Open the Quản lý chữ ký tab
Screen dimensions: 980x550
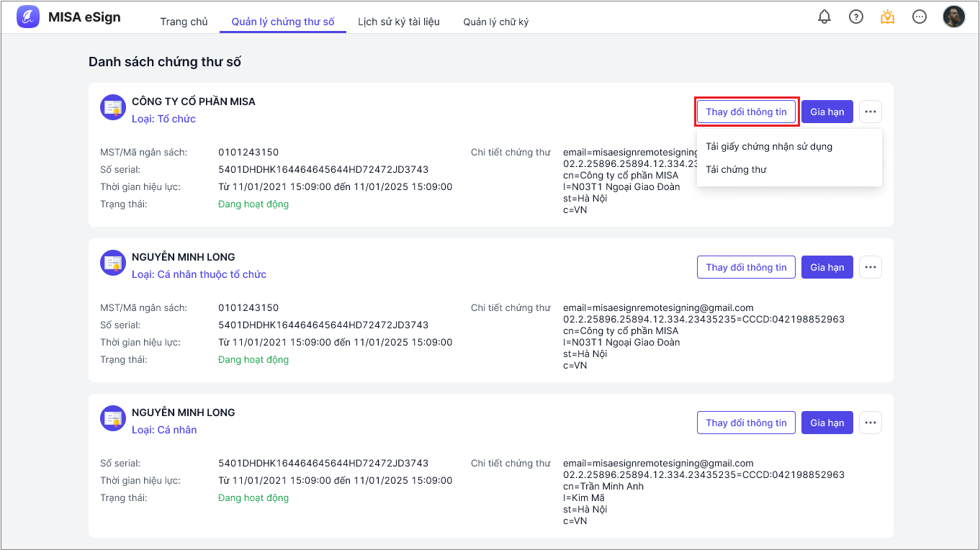[496, 22]
